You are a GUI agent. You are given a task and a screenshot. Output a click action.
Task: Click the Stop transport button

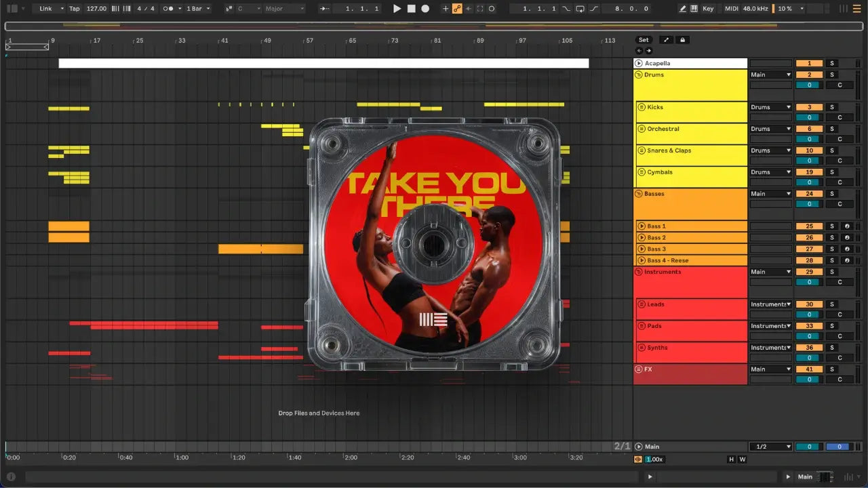(412, 9)
